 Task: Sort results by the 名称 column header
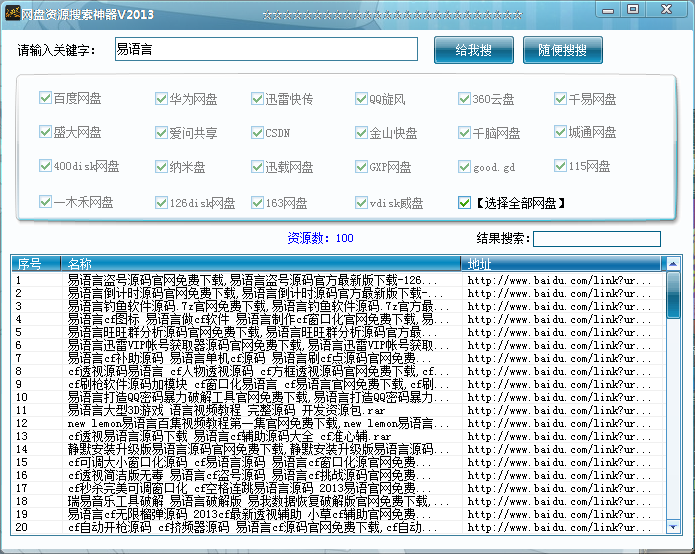click(x=261, y=264)
